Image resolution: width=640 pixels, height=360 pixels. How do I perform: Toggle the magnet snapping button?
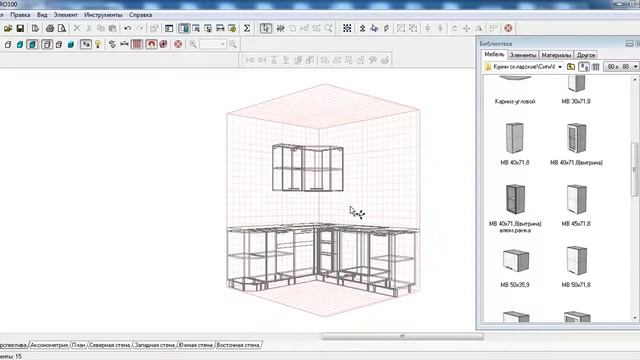coord(151,44)
